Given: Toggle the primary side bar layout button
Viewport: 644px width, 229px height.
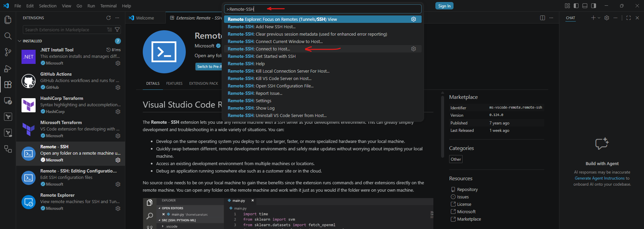Looking at the screenshot, I should click(576, 6).
